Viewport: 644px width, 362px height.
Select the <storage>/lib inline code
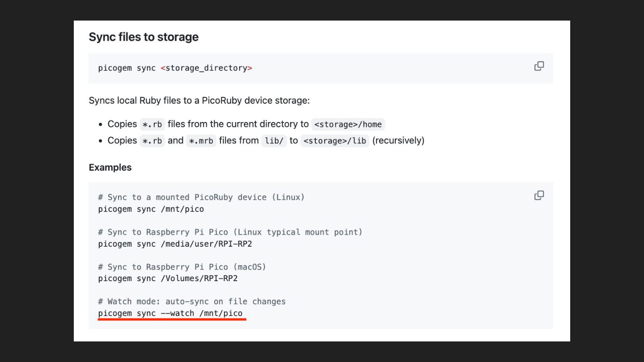click(335, 141)
